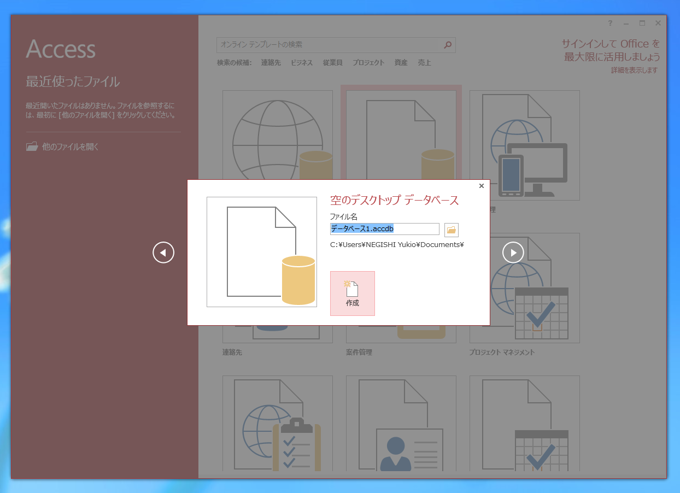Click the 連絡先 template label
The height and width of the screenshot is (493, 680).
232,352
